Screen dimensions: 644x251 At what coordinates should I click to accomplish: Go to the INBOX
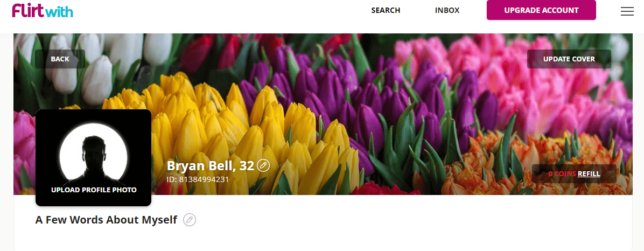[x=447, y=10]
